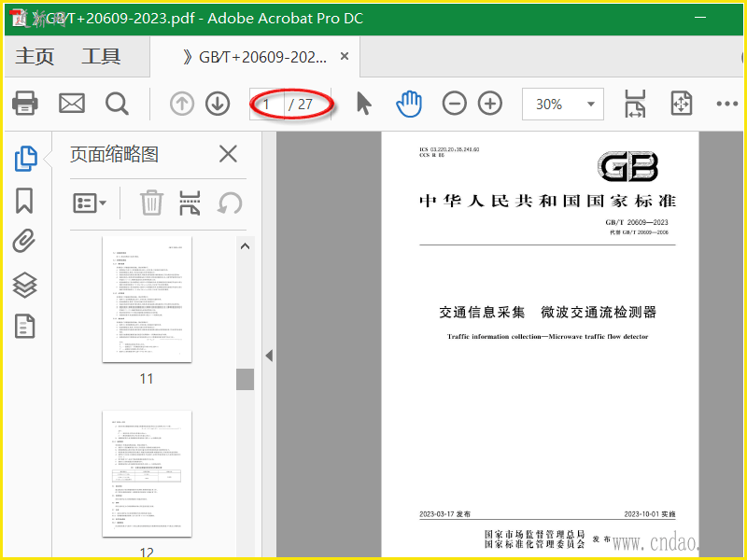Image resolution: width=747 pixels, height=560 pixels.
Task: Click thumbnail scrollbar up arrow
Action: tap(245, 246)
